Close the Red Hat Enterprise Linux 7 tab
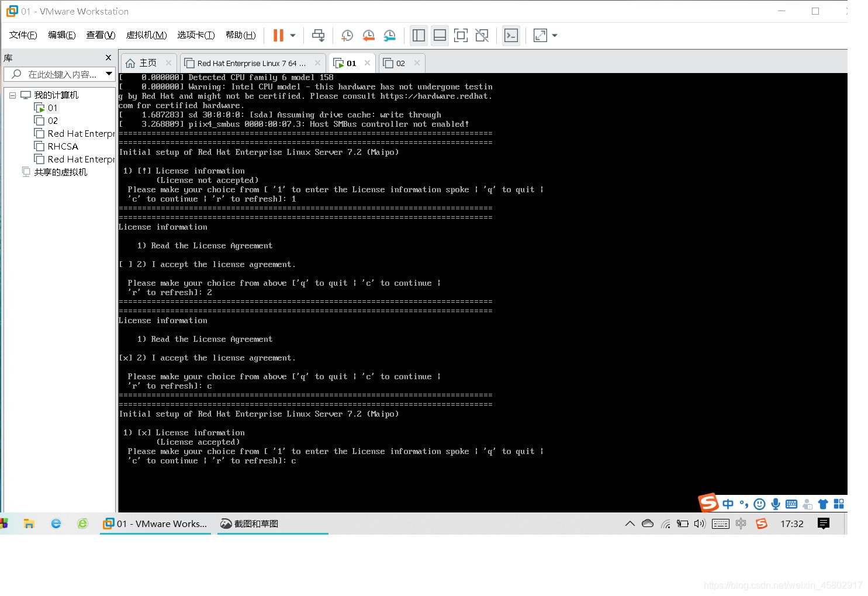 (x=317, y=63)
